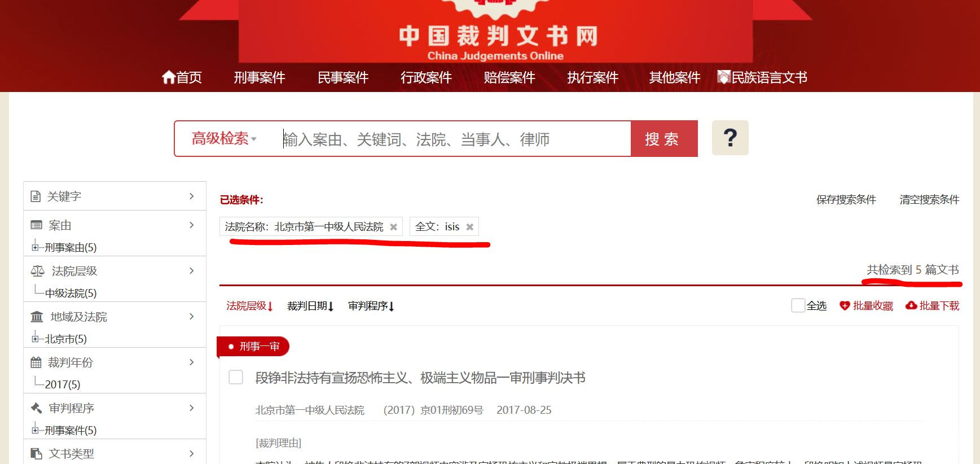
Task: Sort results by 审判程序
Action: 371,306
